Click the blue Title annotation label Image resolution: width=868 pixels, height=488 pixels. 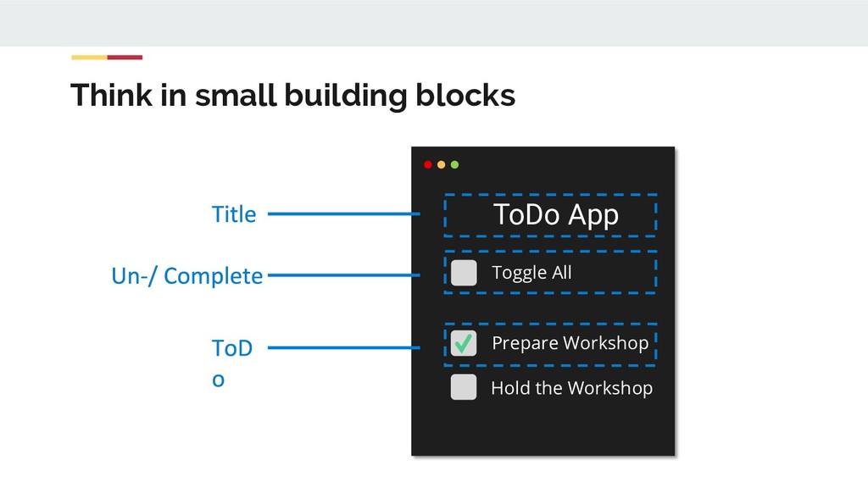click(x=233, y=214)
